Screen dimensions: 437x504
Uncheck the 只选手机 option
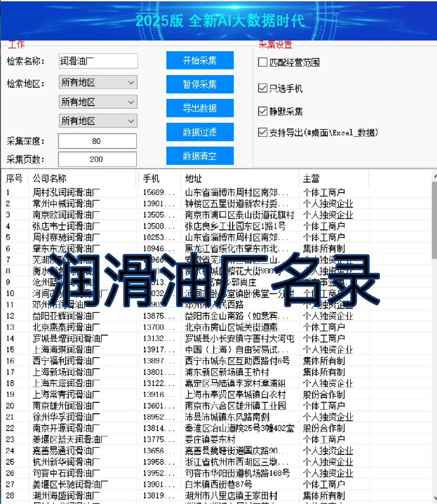pos(262,88)
